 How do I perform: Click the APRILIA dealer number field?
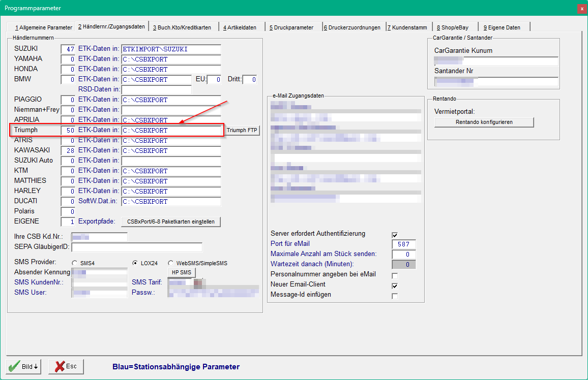(68, 120)
